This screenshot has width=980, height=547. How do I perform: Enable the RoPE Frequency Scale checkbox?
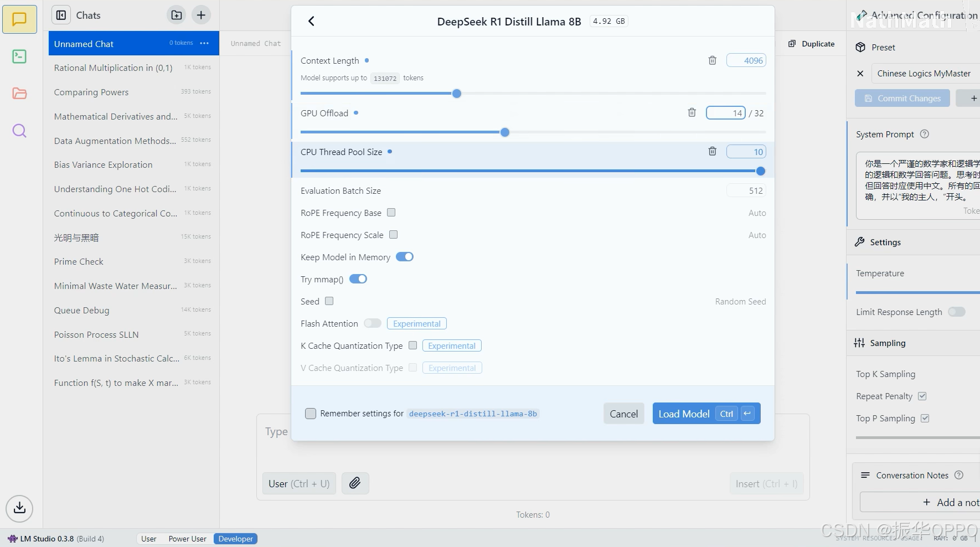(x=394, y=235)
